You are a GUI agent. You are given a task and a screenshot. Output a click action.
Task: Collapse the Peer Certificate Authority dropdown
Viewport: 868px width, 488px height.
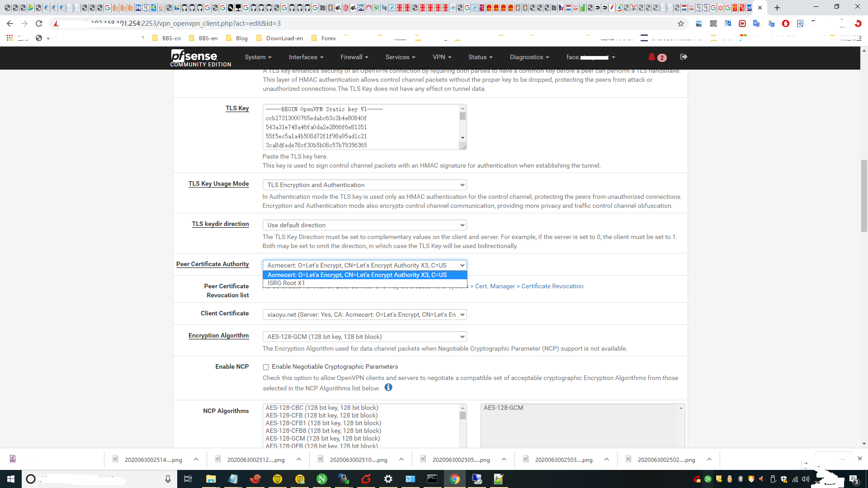tap(364, 265)
